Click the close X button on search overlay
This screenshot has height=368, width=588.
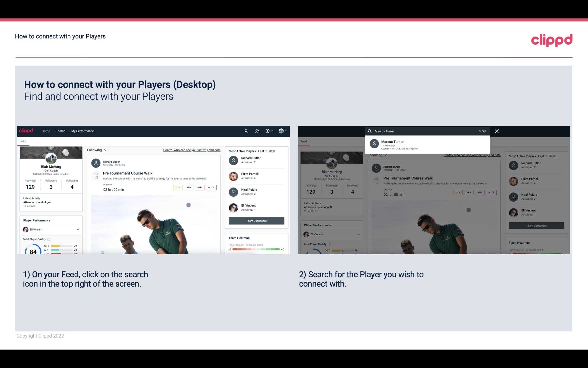(x=497, y=131)
